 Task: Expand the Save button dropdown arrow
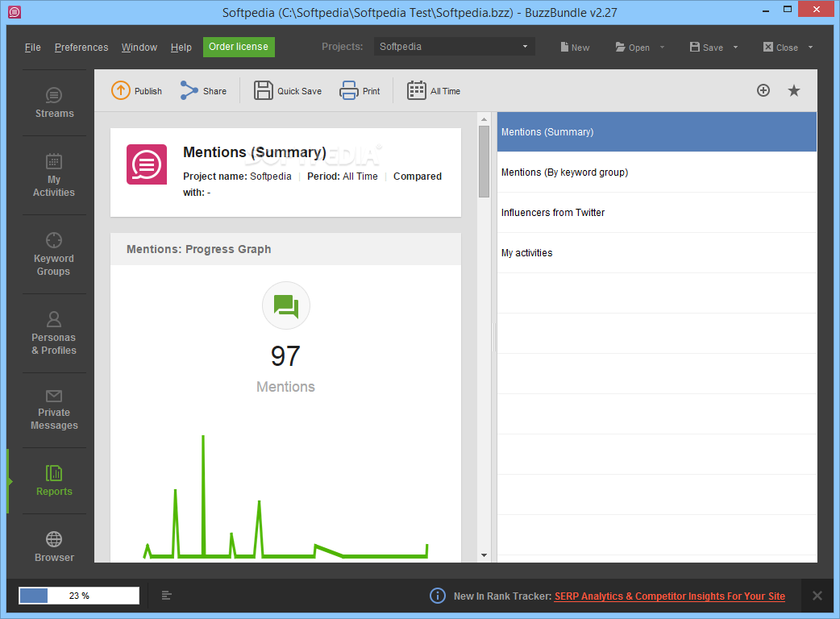(735, 47)
